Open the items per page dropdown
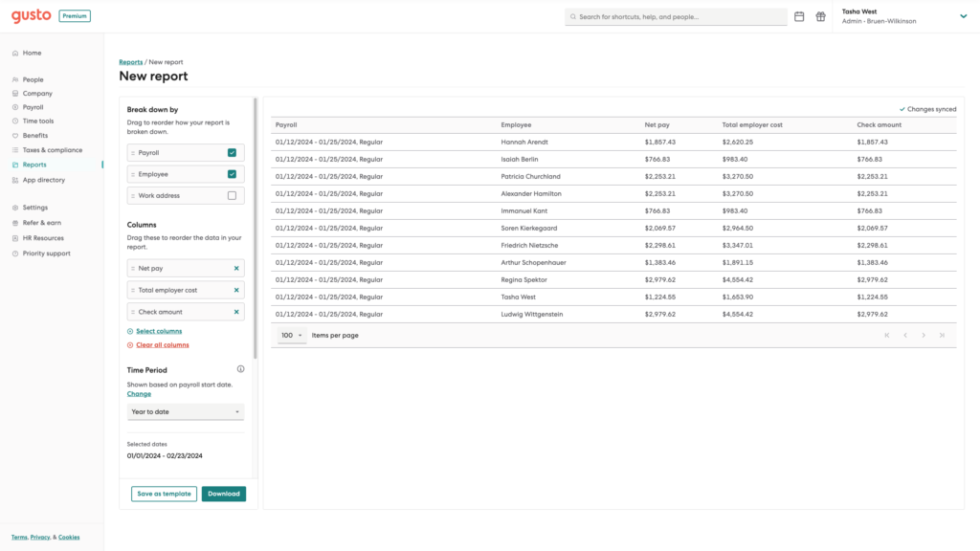This screenshot has height=551, width=980. click(291, 335)
